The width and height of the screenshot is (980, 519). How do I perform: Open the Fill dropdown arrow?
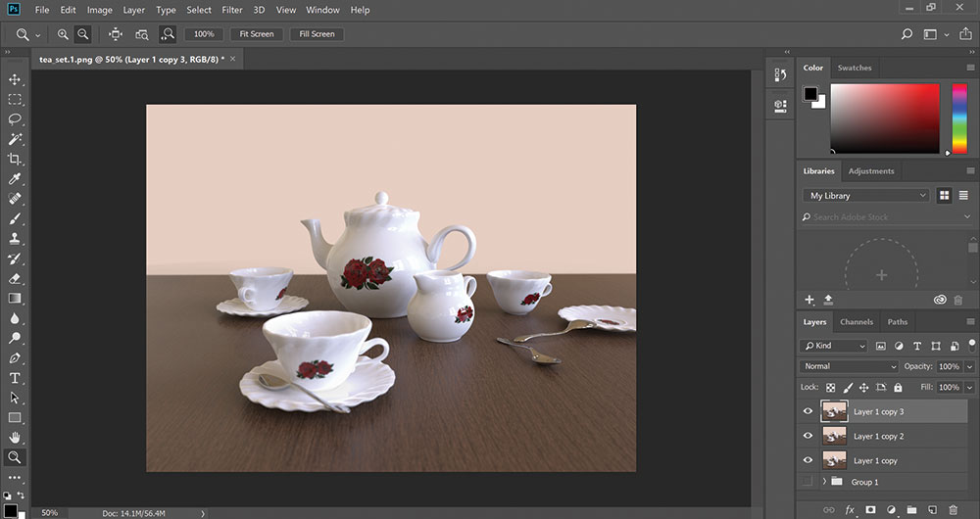(969, 388)
